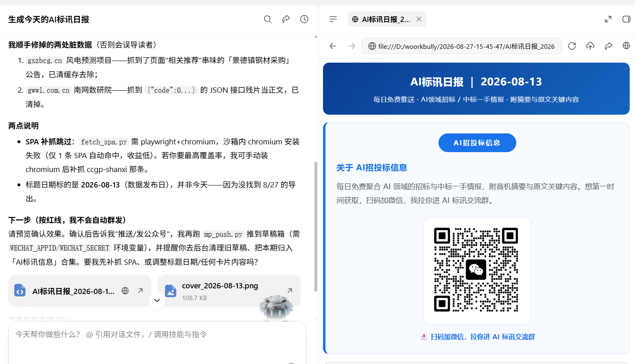Click the chat vertical scrollbar

tap(316, 227)
